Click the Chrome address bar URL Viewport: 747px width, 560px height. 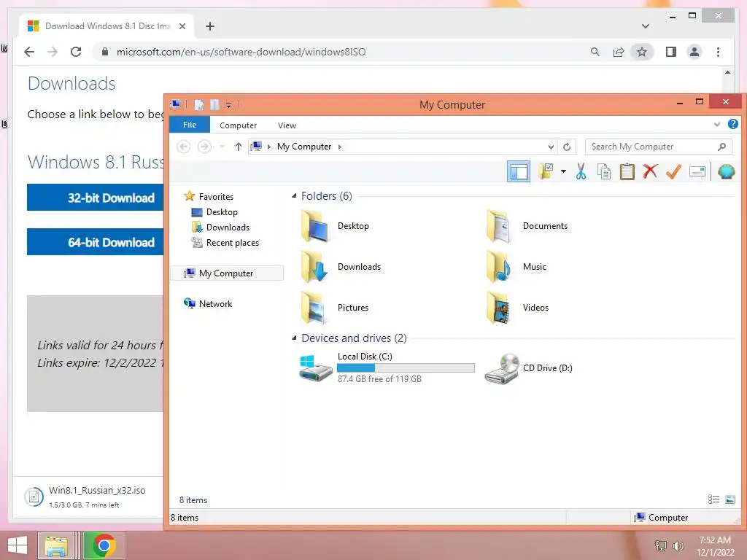click(x=241, y=52)
